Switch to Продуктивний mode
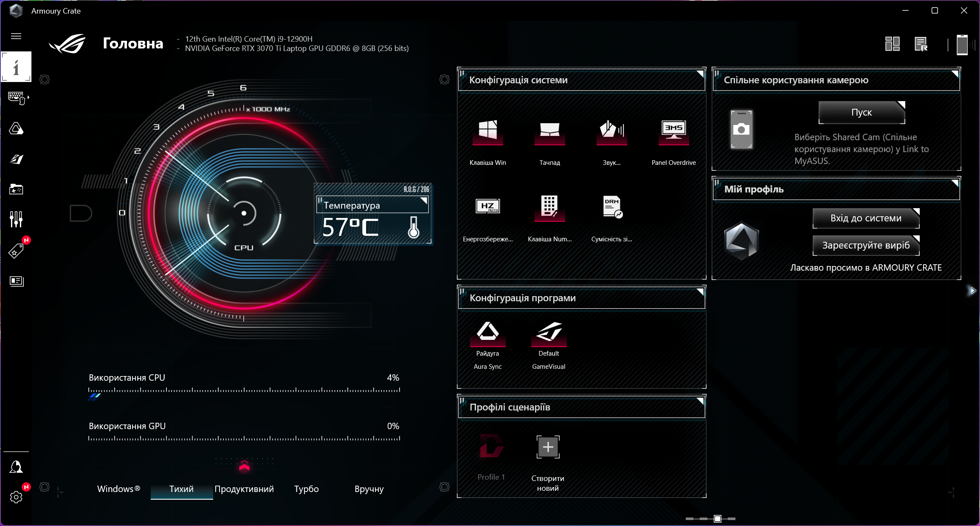Screen dimensions: 980x526 coord(244,489)
